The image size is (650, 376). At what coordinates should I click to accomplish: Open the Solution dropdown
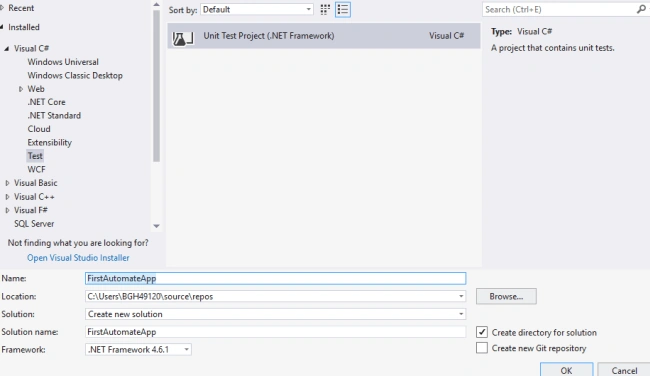pos(461,314)
